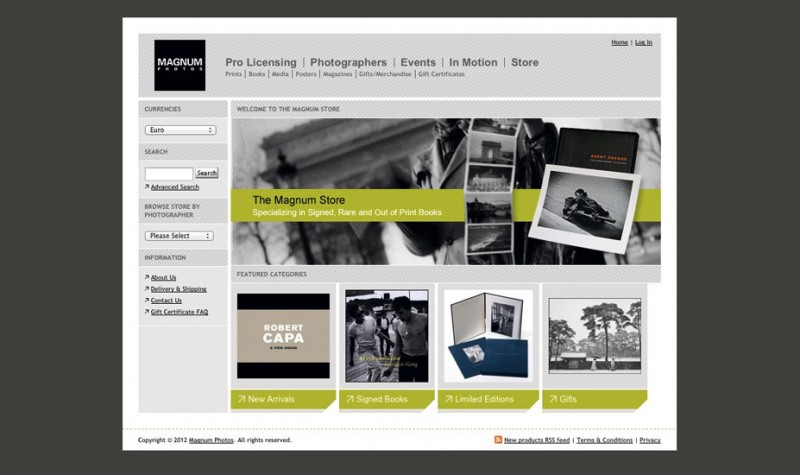Click the RSS feed orange icon
The width and height of the screenshot is (800, 475).
[x=498, y=440]
